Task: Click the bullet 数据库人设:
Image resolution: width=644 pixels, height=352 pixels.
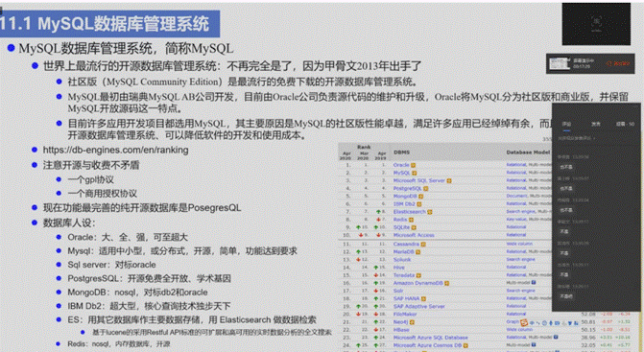Action: [69, 223]
